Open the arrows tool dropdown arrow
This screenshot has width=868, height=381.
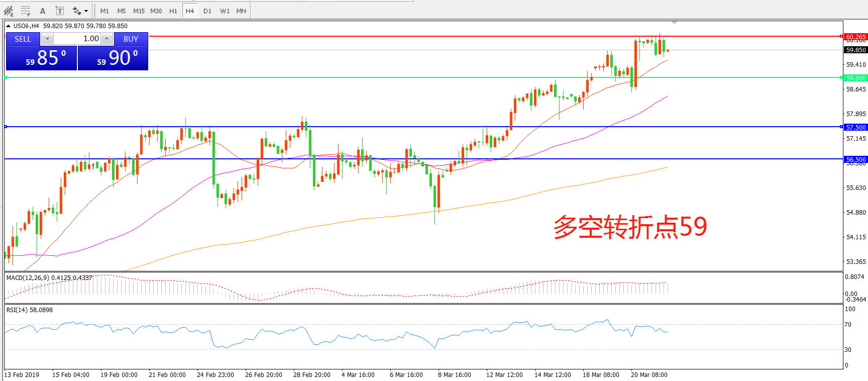point(86,11)
